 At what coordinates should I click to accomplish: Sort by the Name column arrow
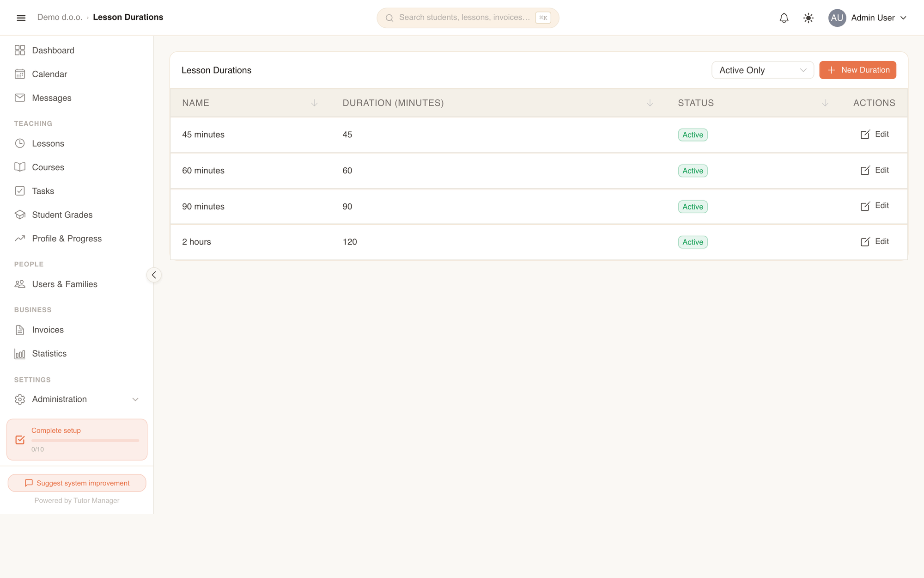(314, 103)
